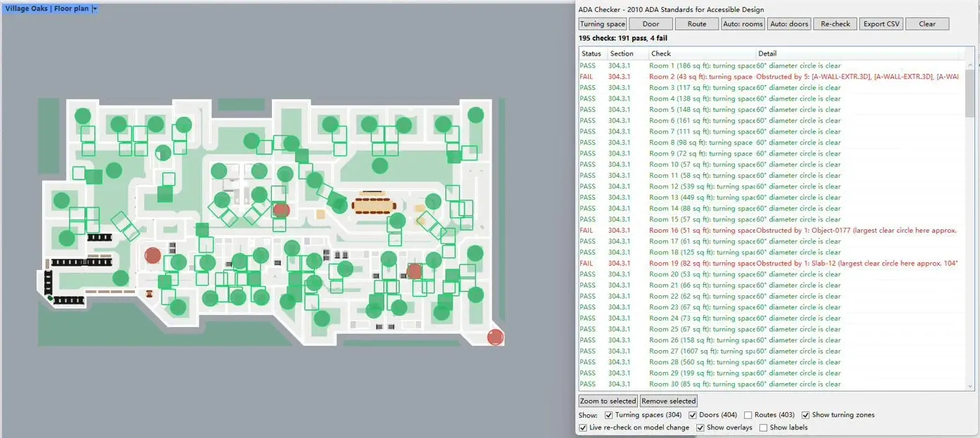Click the conference table in the floor plan
This screenshot has width=980, height=438.
pyautogui.click(x=374, y=205)
